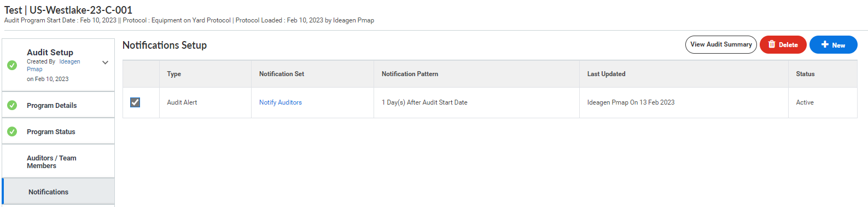The image size is (868, 207).
Task: Open the Program Status section
Action: click(59, 131)
